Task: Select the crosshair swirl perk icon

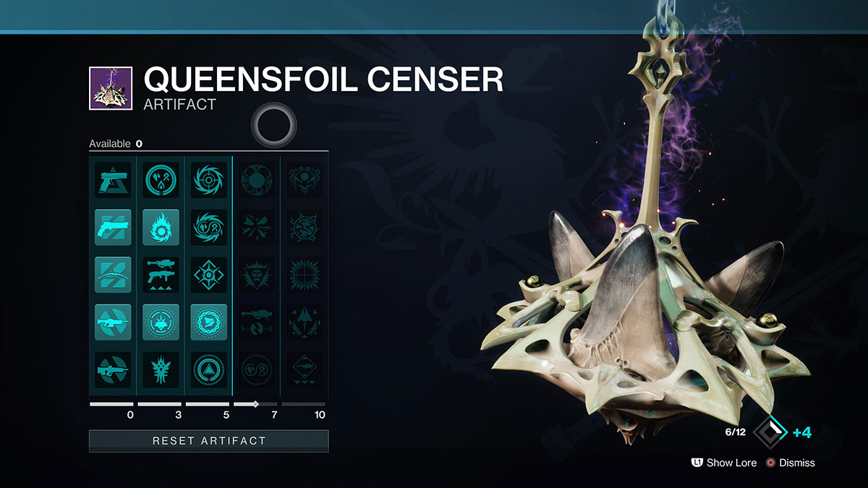Action: point(208,180)
